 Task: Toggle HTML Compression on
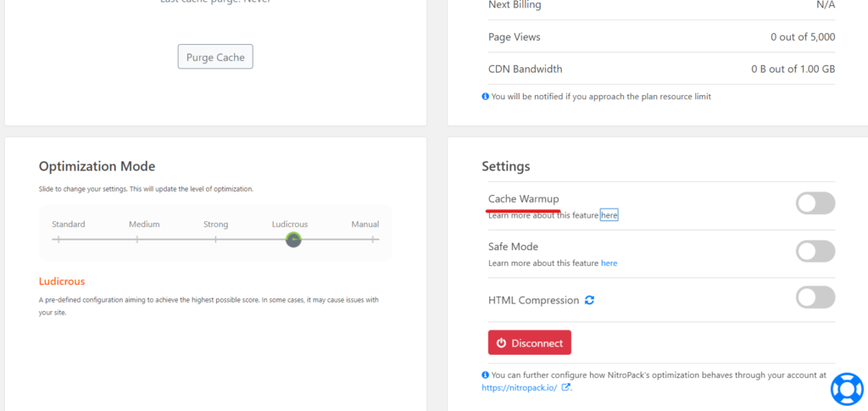tap(815, 297)
